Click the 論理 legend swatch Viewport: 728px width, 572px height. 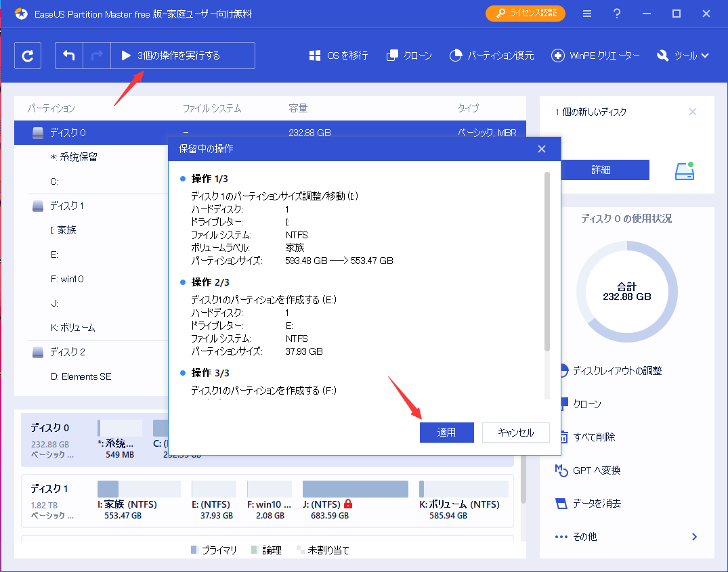254,550
